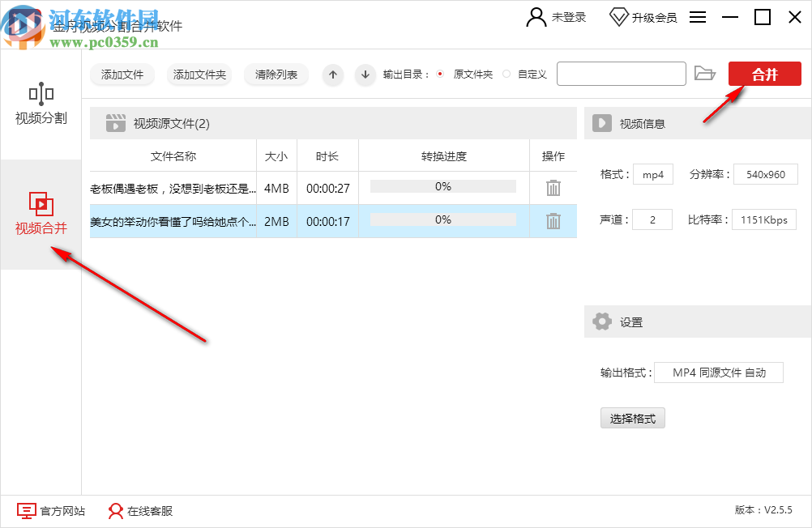Delete the selected 2MB video with trash icon
This screenshot has width=812, height=528.
553,219
